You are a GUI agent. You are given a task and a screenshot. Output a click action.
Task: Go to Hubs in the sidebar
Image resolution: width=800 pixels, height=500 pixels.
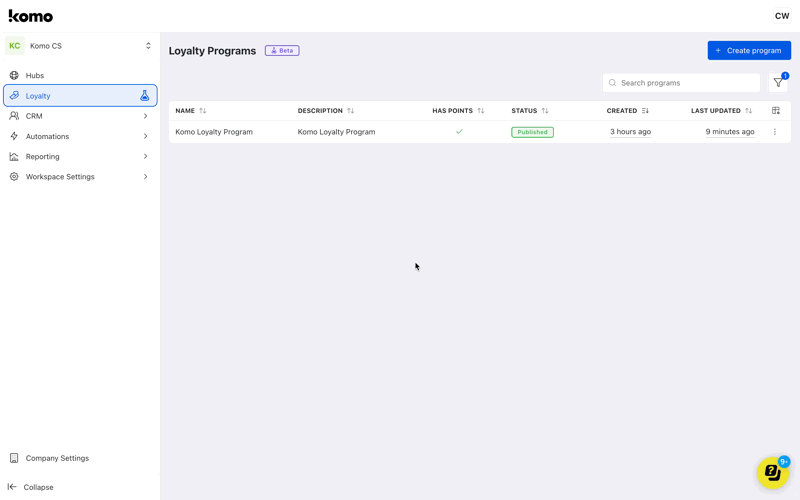pos(35,75)
